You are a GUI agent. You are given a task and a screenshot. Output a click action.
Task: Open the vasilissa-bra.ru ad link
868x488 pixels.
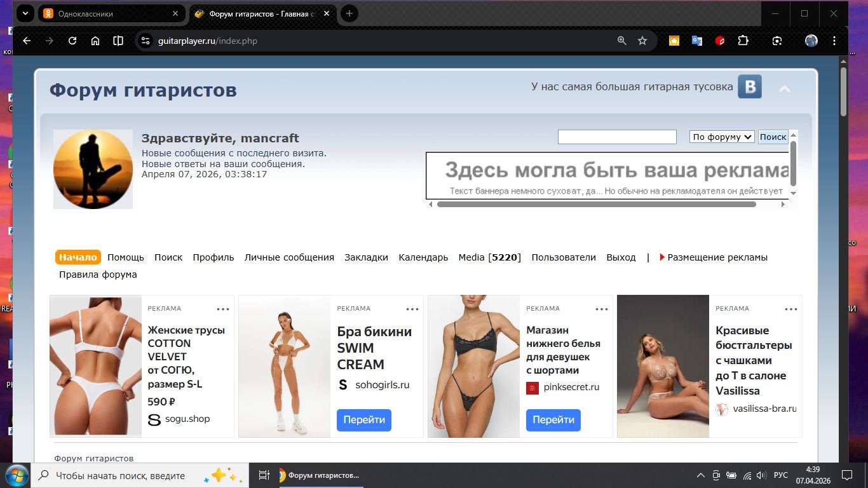(764, 409)
